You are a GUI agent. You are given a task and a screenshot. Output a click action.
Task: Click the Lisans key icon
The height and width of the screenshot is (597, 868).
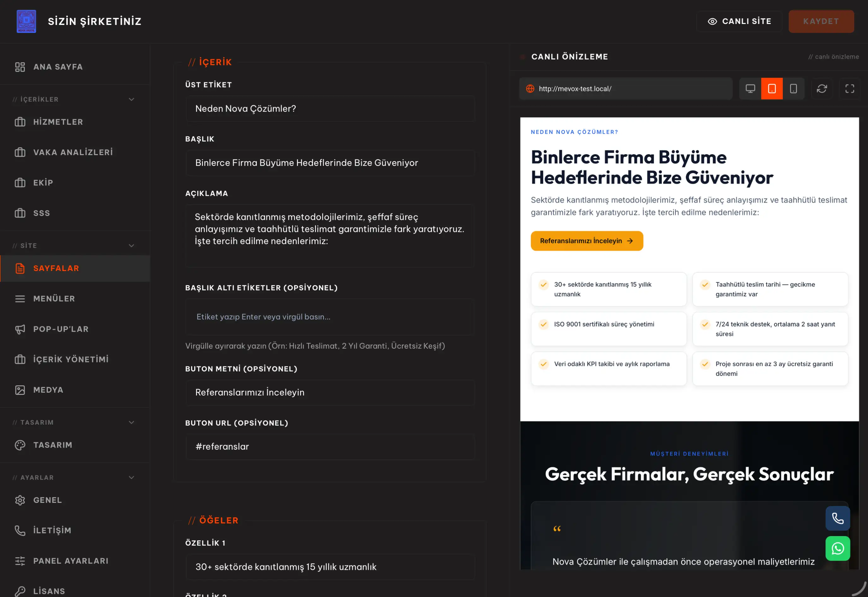coord(20,591)
